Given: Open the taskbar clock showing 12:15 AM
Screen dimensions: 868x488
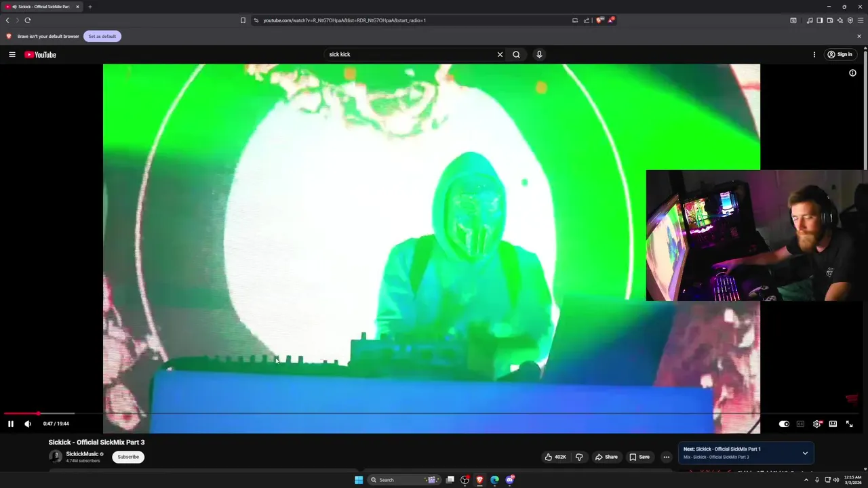Looking at the screenshot, I should coord(852,480).
